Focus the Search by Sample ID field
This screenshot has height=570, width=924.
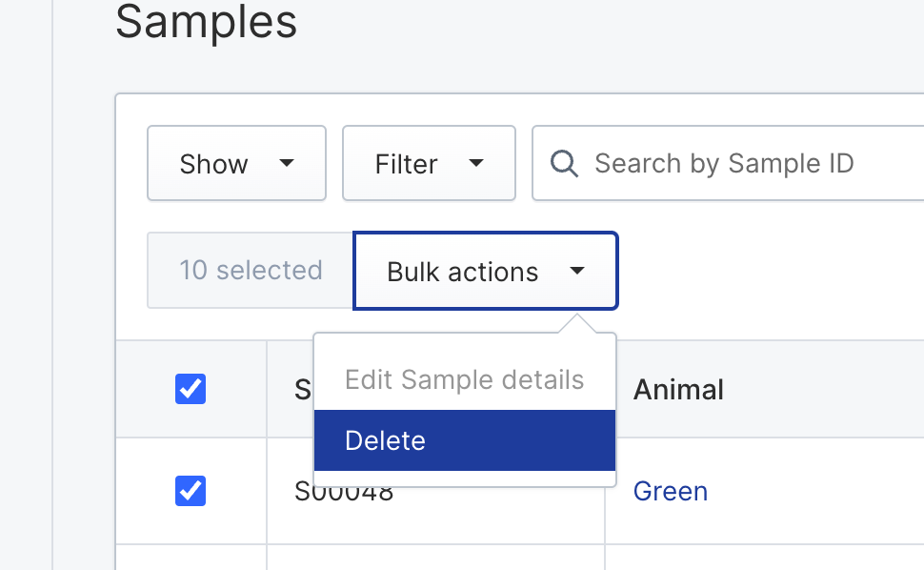729,163
